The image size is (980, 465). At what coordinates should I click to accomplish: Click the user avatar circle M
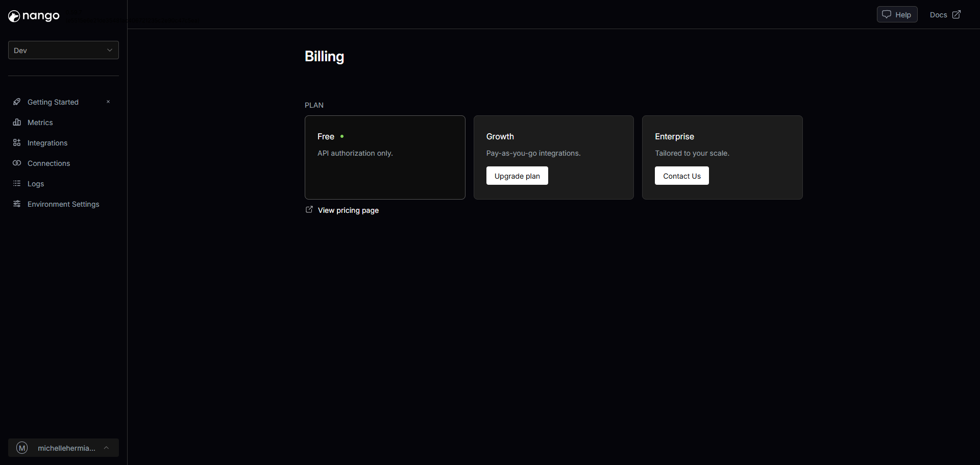[x=22, y=448]
